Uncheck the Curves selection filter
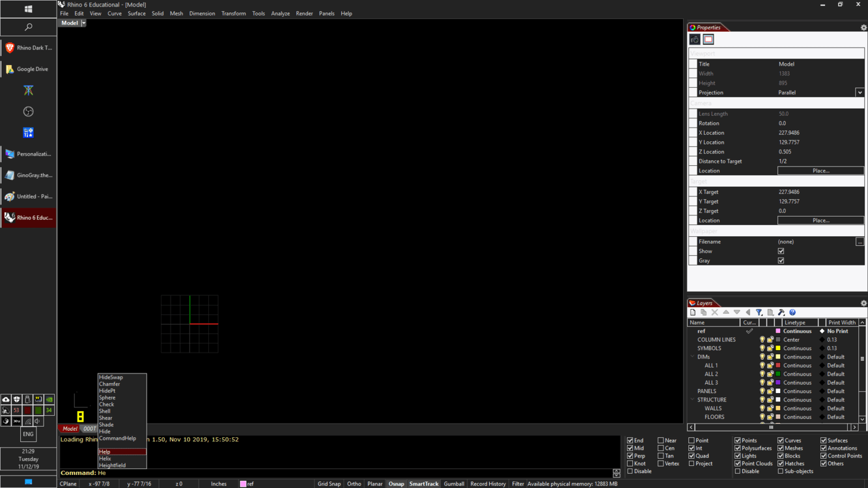The width and height of the screenshot is (868, 488). point(781,441)
